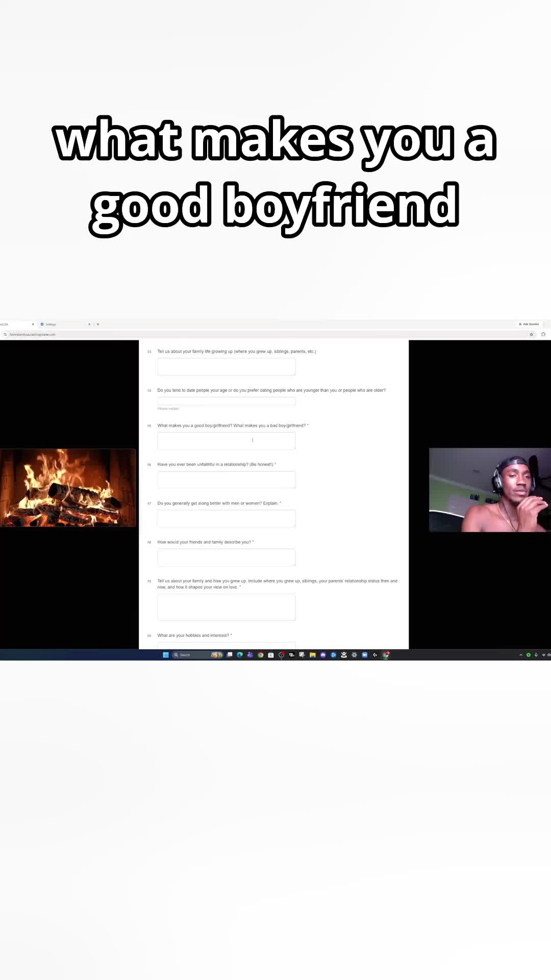Bookmark this page with the star icon
551x980 pixels.
pyautogui.click(x=531, y=334)
